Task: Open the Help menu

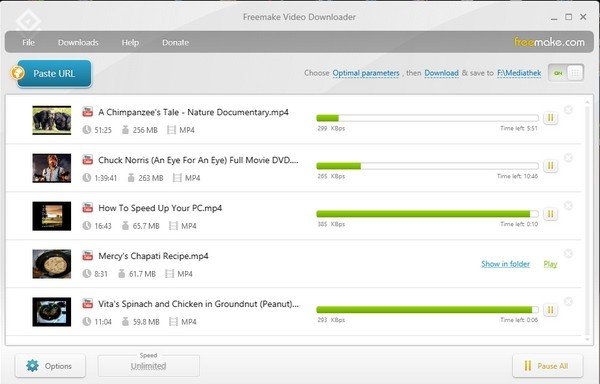Action: tap(130, 42)
